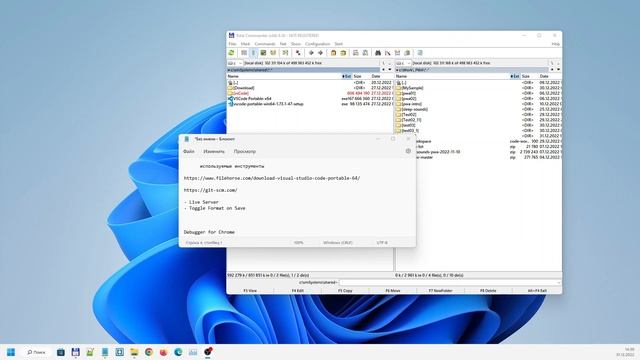Open right panel drive dropdown in Total Commander
640x360 pixels.
[x=403, y=63]
